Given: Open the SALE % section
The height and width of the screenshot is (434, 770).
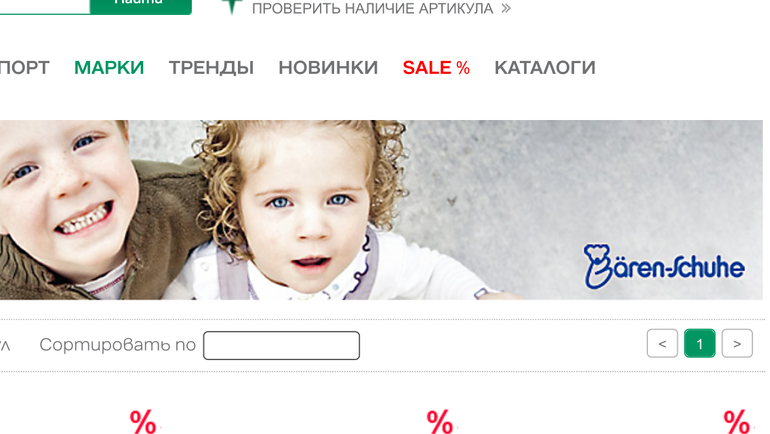Looking at the screenshot, I should pyautogui.click(x=436, y=68).
